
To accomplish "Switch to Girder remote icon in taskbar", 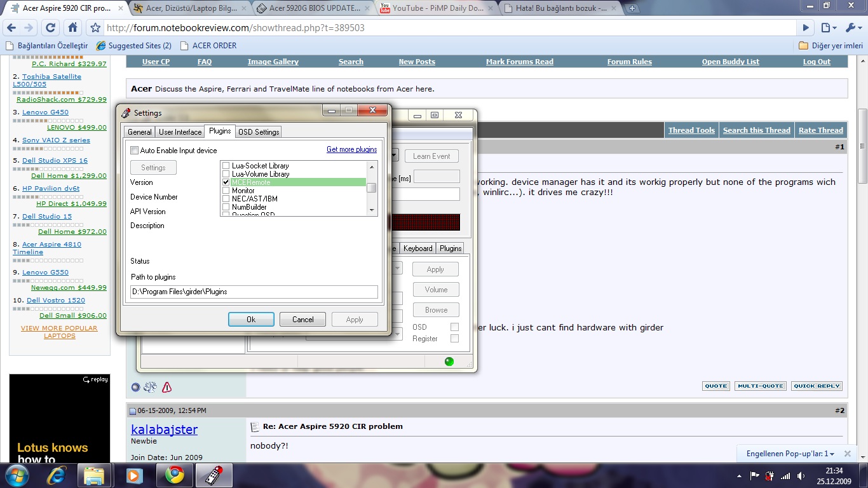I will (214, 475).
